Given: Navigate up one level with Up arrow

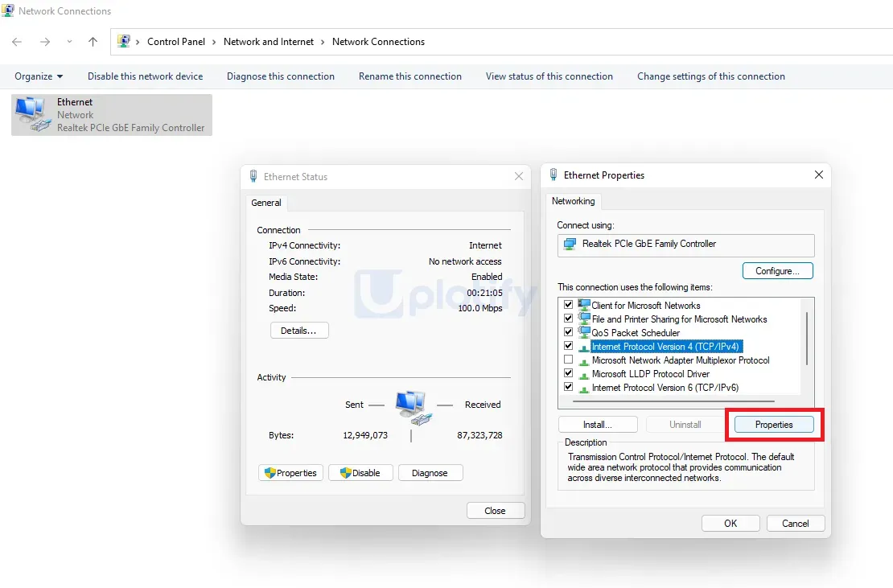Looking at the screenshot, I should point(93,42).
